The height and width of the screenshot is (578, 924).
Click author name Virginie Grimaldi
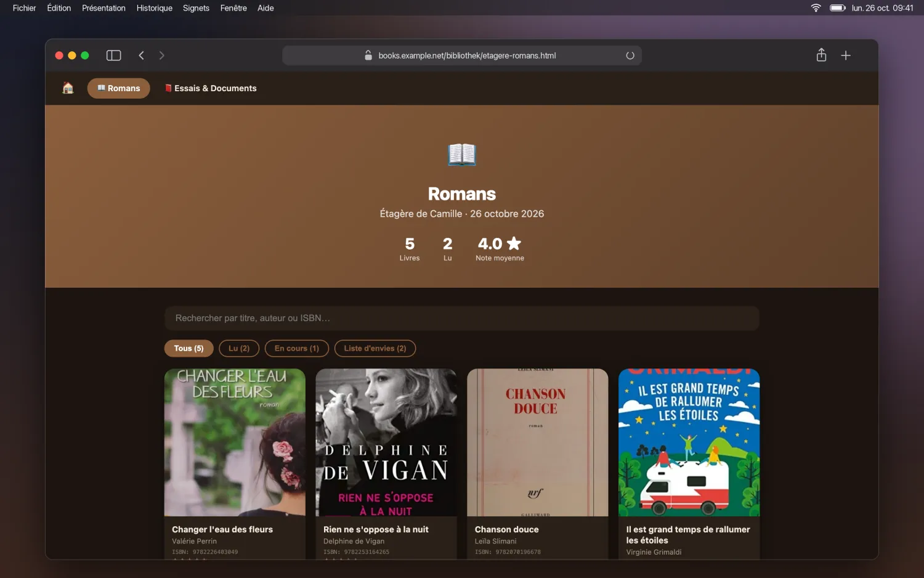click(654, 552)
